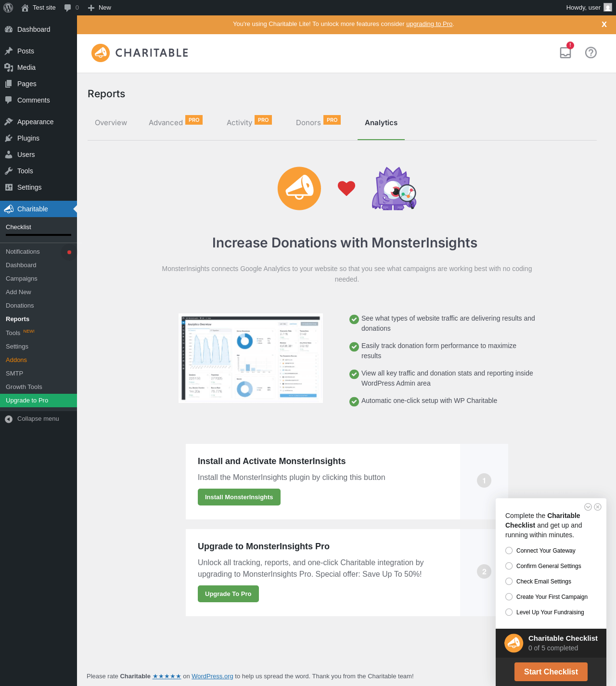The width and height of the screenshot is (616, 686).
Task: Click Howdy, user account link
Action: [589, 8]
